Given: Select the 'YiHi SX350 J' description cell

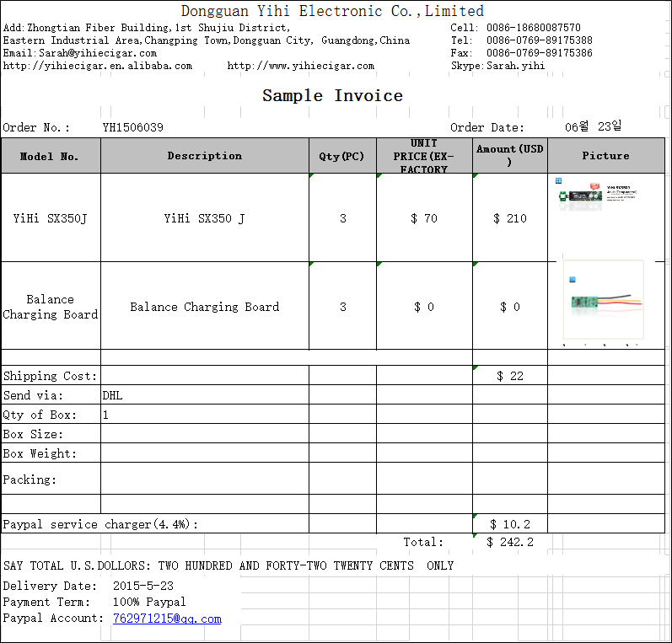Looking at the screenshot, I should (205, 217).
